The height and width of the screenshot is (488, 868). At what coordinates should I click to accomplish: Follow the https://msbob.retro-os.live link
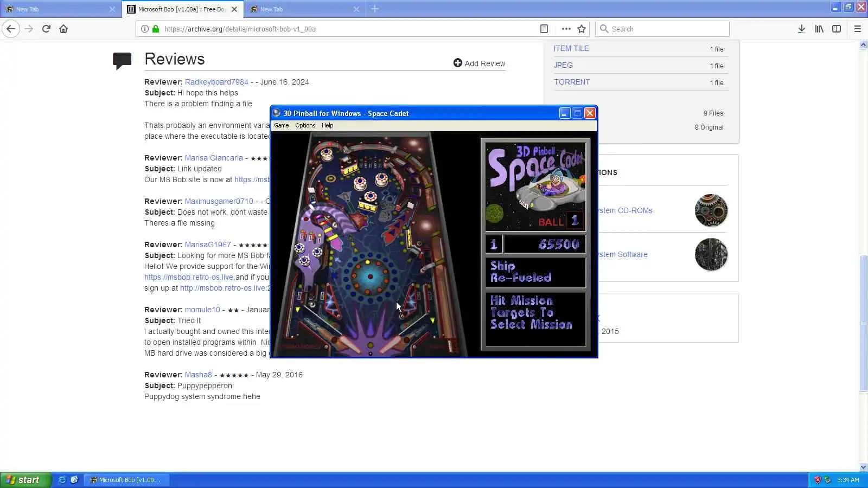(189, 277)
